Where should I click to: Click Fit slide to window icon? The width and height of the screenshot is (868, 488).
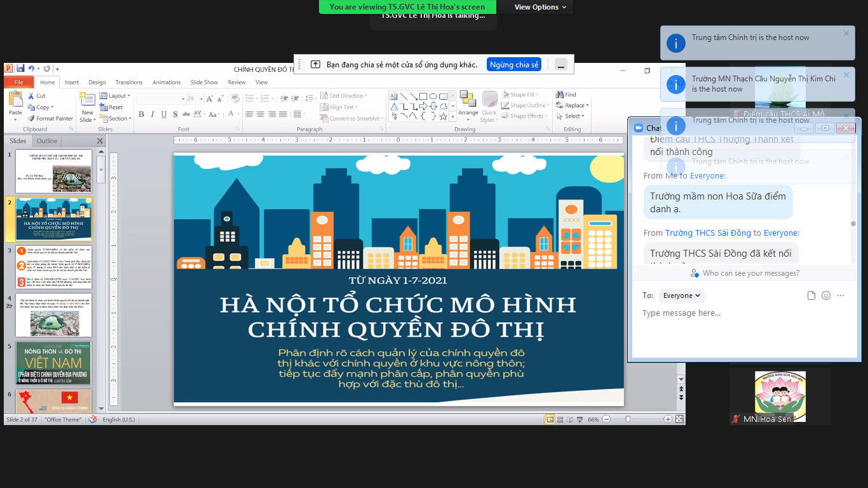point(679,419)
